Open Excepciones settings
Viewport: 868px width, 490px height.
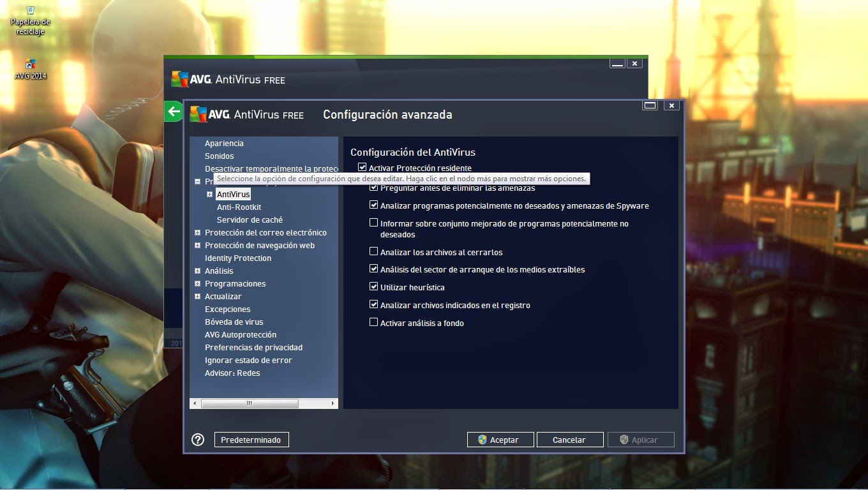tap(227, 309)
